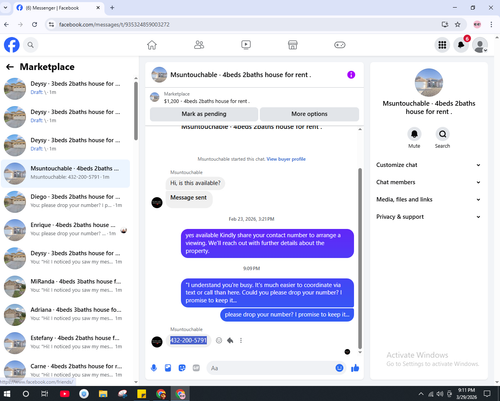Show hidden system tray icons chevron
500x401 pixels.
click(x=421, y=394)
